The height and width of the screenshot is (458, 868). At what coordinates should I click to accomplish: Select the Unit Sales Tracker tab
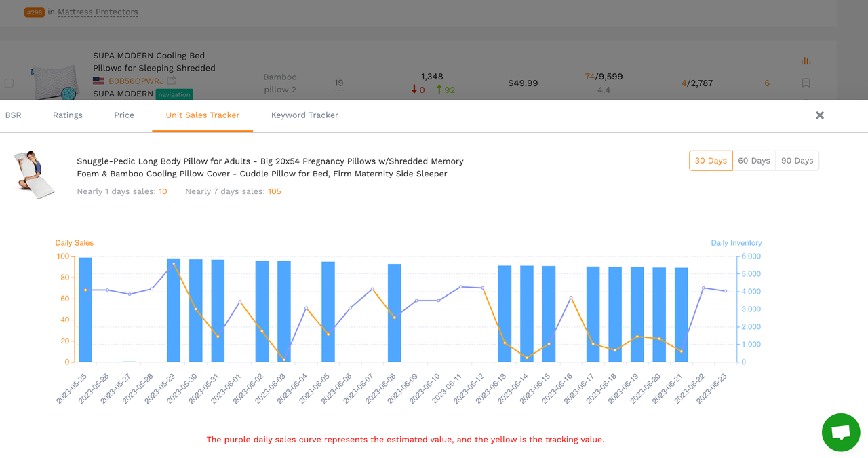[x=203, y=115]
